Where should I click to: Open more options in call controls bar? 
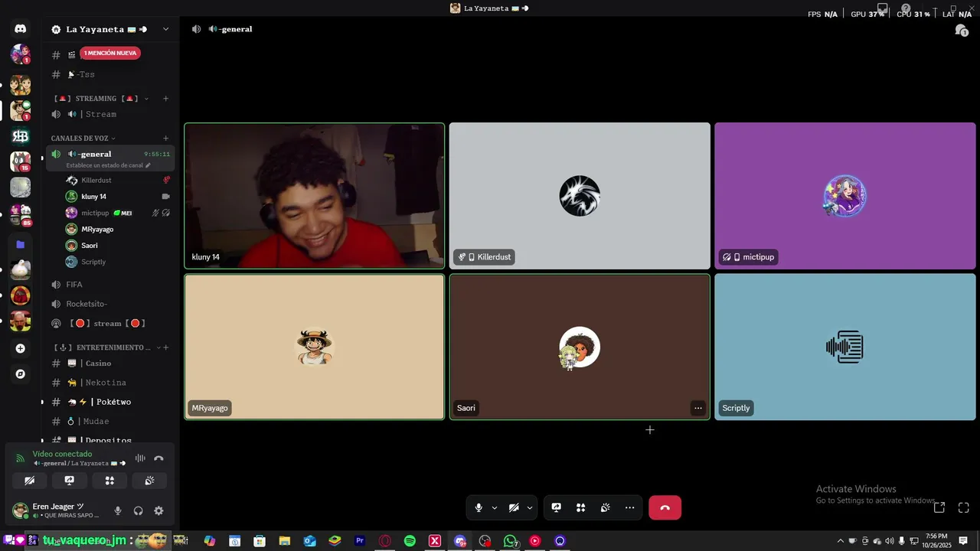tap(629, 507)
